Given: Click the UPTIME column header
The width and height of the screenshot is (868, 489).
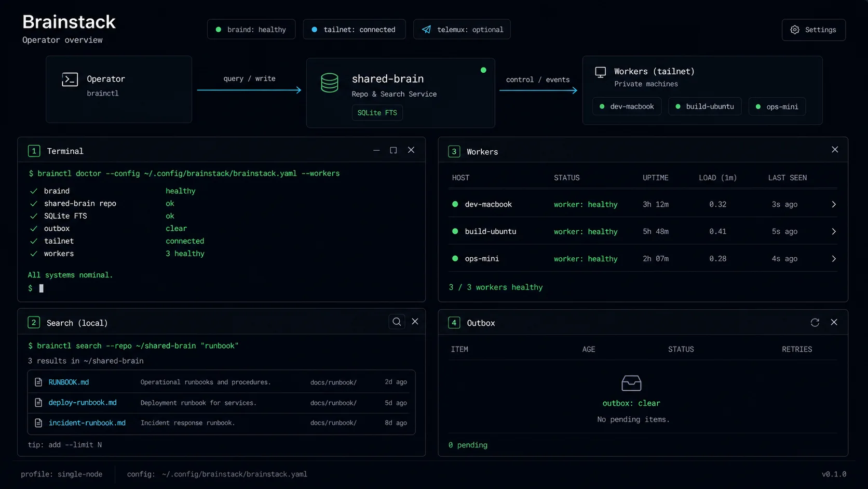Looking at the screenshot, I should pyautogui.click(x=655, y=178).
